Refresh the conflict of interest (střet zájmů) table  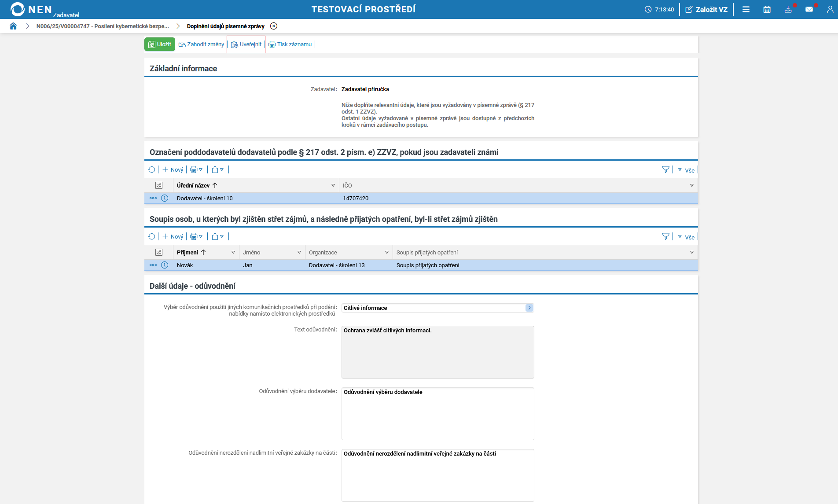click(152, 236)
